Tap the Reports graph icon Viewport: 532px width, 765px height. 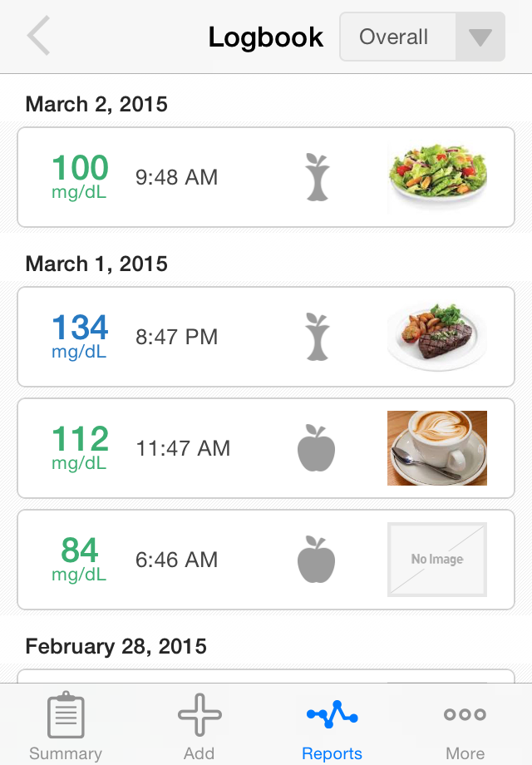[x=332, y=715]
